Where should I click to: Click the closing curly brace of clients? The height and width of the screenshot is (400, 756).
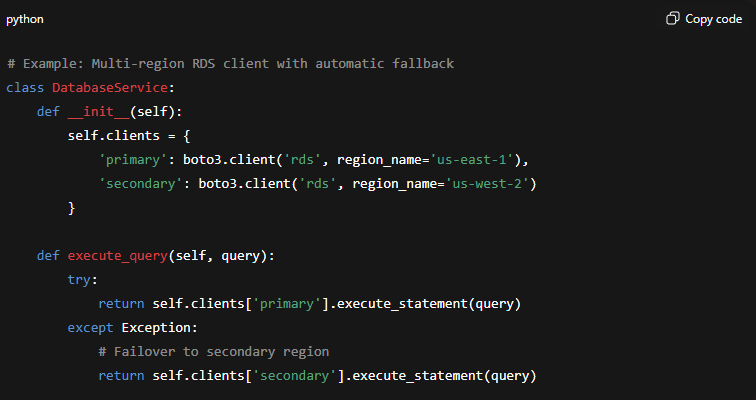point(71,207)
